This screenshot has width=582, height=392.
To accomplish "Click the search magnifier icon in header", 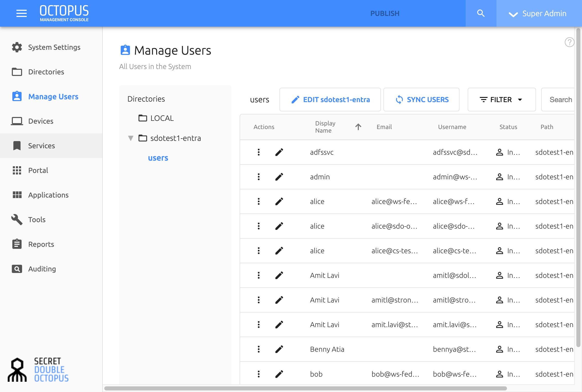I will (481, 13).
